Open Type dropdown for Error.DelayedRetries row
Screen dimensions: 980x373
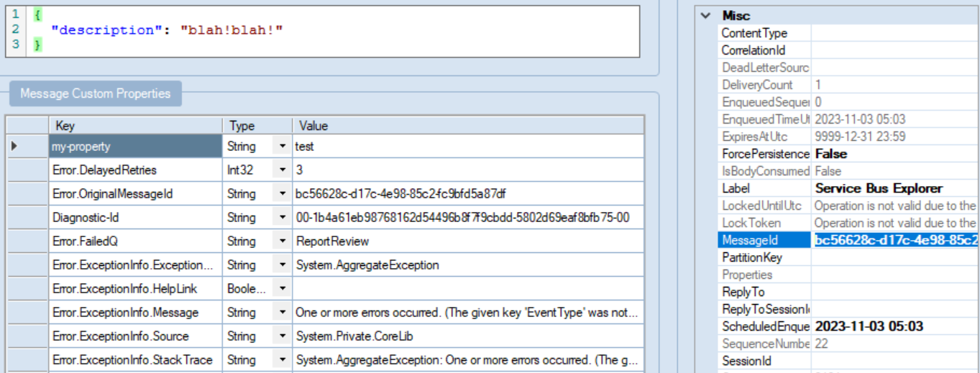[x=283, y=170]
